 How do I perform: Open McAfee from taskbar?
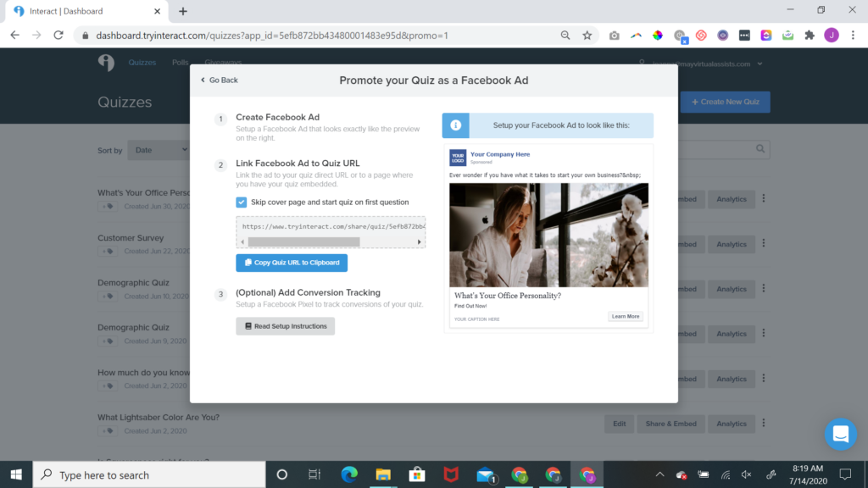[451, 474]
